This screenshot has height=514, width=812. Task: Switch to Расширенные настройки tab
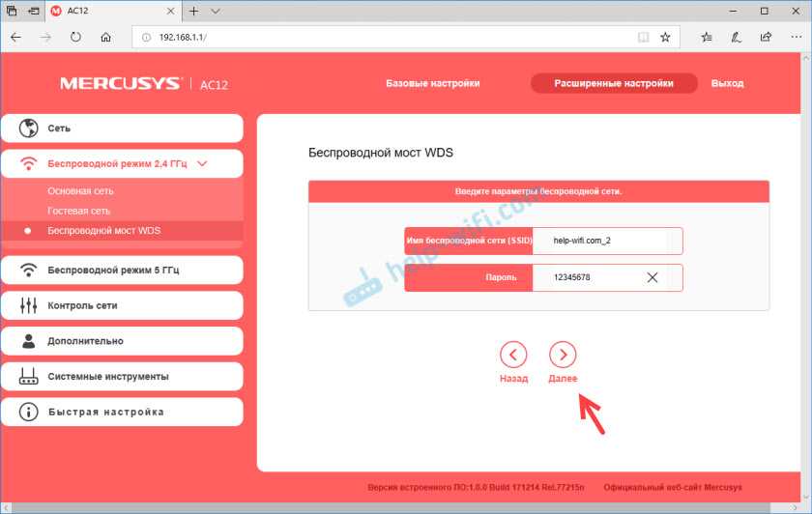(614, 84)
